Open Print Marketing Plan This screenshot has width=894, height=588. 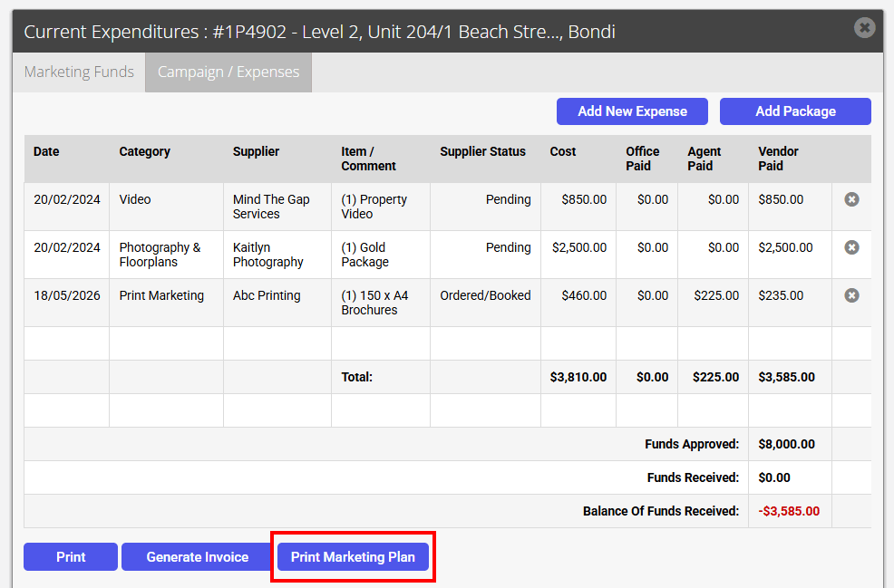click(353, 556)
